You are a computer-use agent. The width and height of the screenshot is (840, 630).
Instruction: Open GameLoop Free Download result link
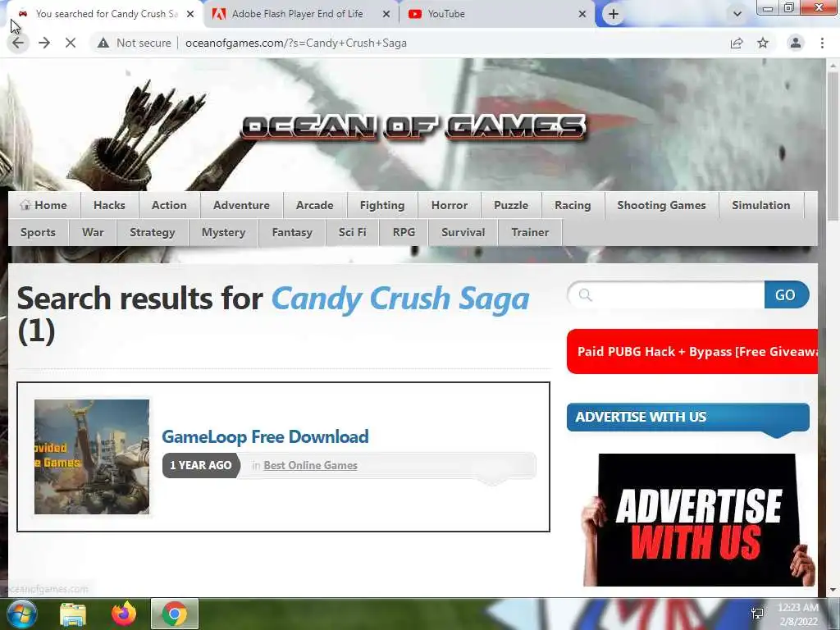click(x=265, y=436)
